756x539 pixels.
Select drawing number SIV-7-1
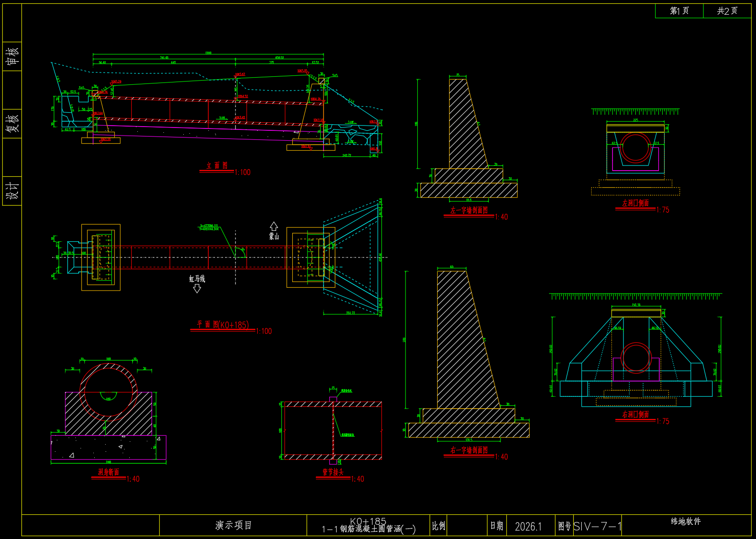597,526
